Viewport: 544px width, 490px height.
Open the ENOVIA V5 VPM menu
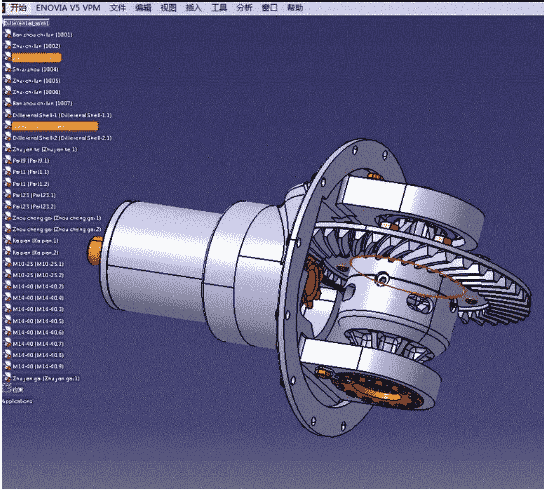tap(68, 8)
